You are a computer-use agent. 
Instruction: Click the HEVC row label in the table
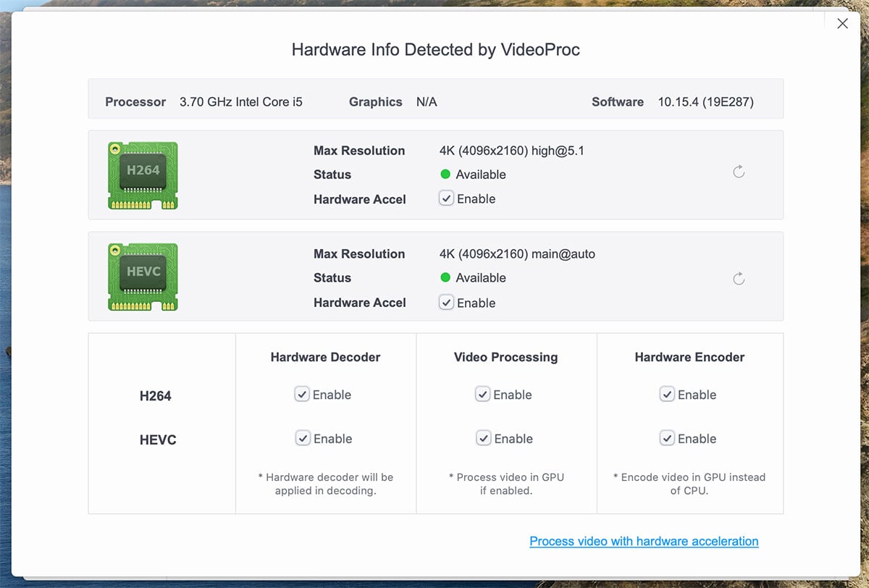158,440
